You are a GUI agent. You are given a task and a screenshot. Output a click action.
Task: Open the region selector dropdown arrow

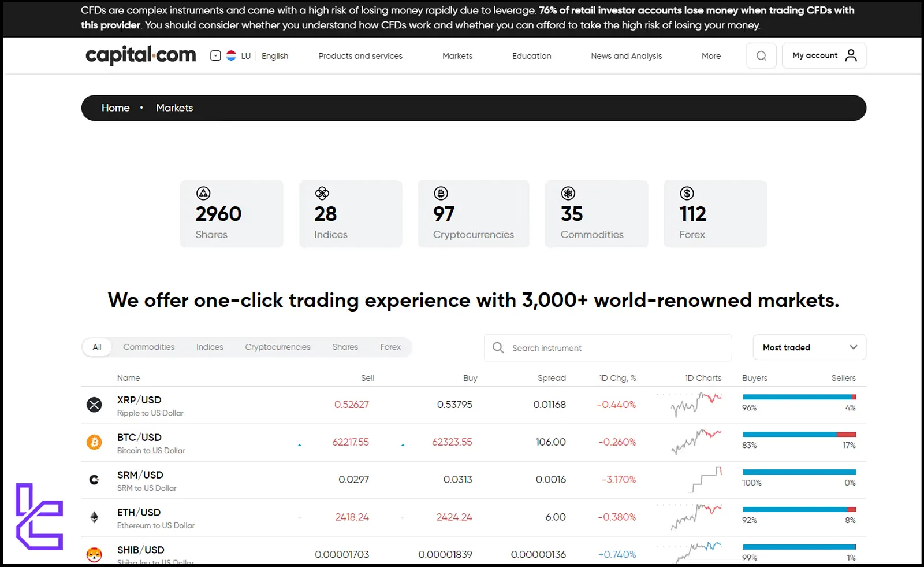215,56
